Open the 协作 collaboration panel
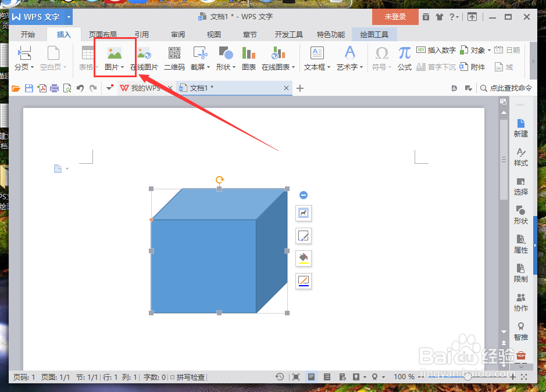The image size is (546, 392). (x=520, y=303)
